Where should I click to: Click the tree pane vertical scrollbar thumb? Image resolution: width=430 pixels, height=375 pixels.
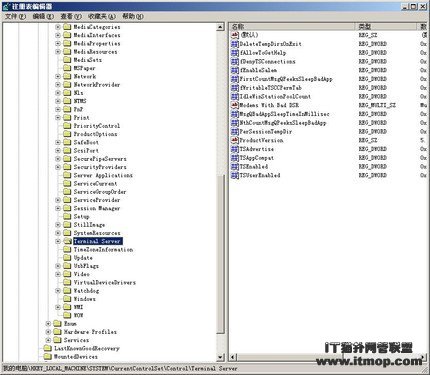[220, 253]
